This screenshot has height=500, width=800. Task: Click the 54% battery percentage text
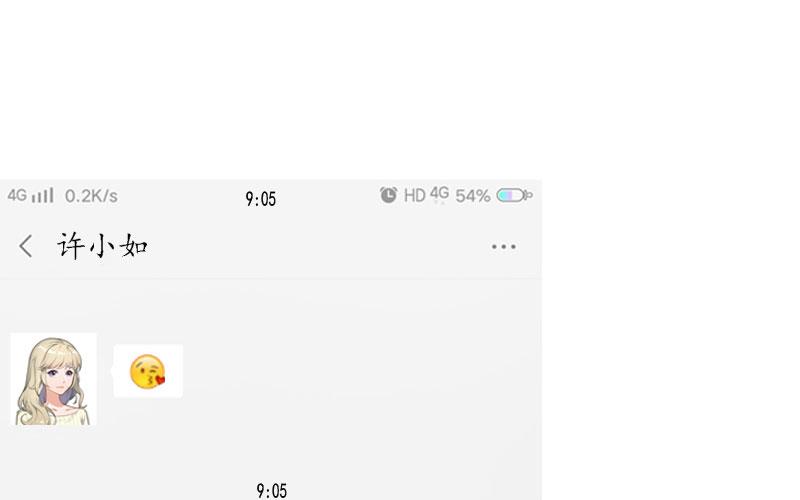[472, 196]
